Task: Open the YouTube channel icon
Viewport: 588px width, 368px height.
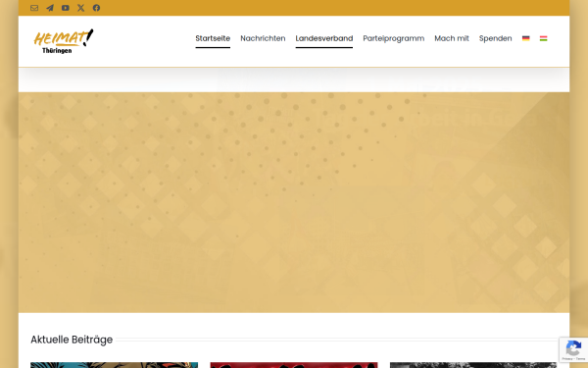Action: (66, 8)
